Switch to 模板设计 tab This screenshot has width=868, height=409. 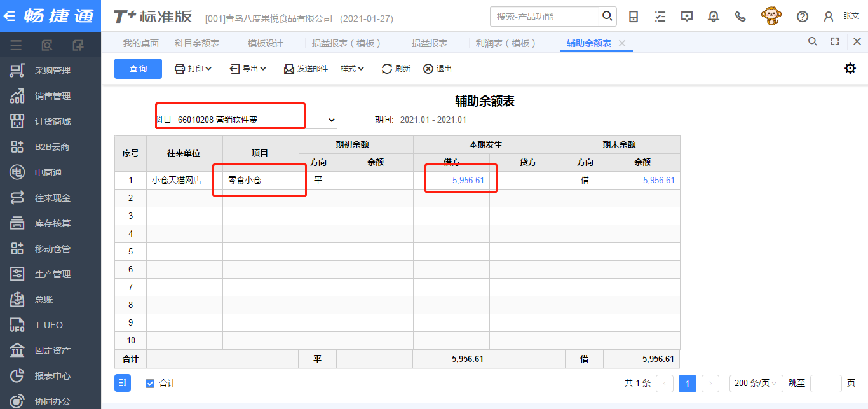pos(266,43)
